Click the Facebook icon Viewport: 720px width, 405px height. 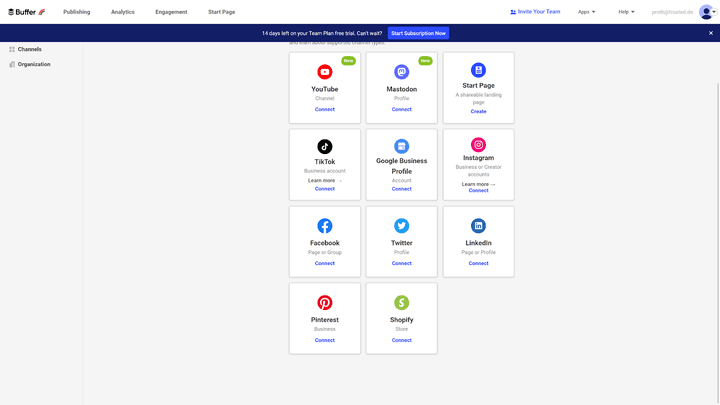[x=325, y=226]
